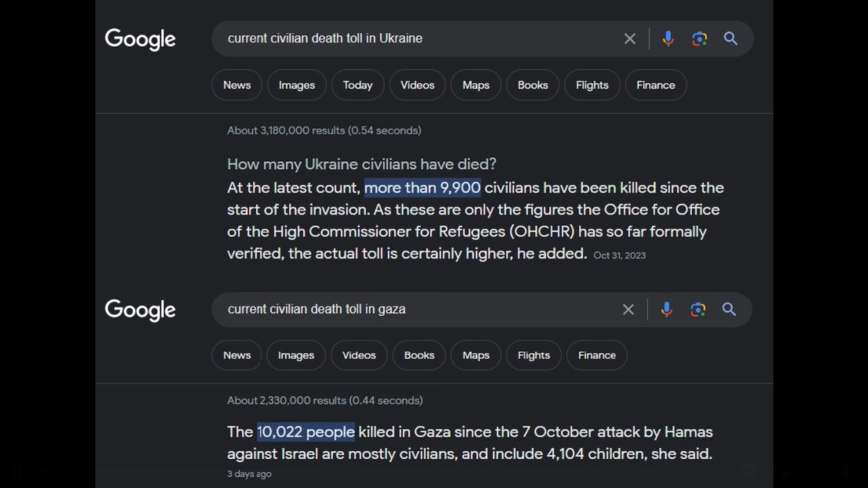Open Maps filter under Gaza search

[x=476, y=355]
